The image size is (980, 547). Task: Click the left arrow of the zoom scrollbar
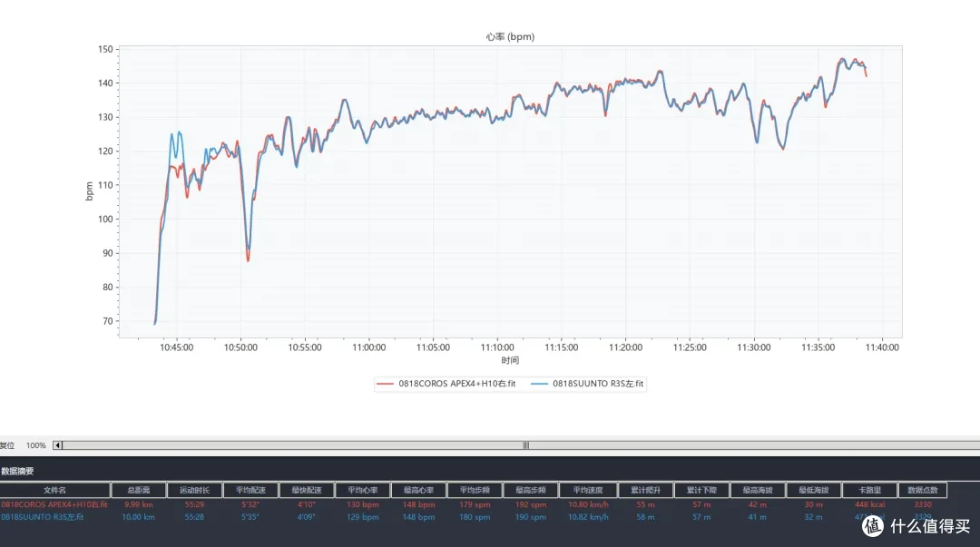point(57,445)
